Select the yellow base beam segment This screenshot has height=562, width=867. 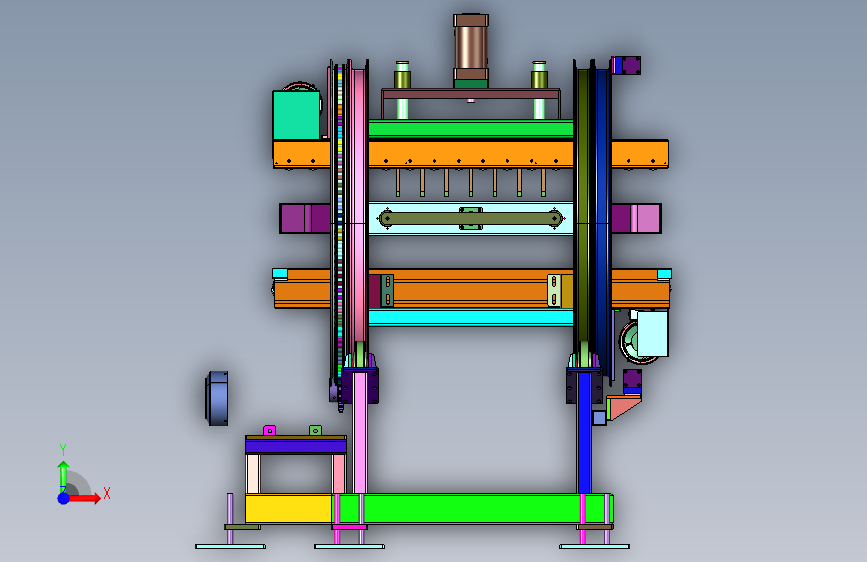pos(289,509)
